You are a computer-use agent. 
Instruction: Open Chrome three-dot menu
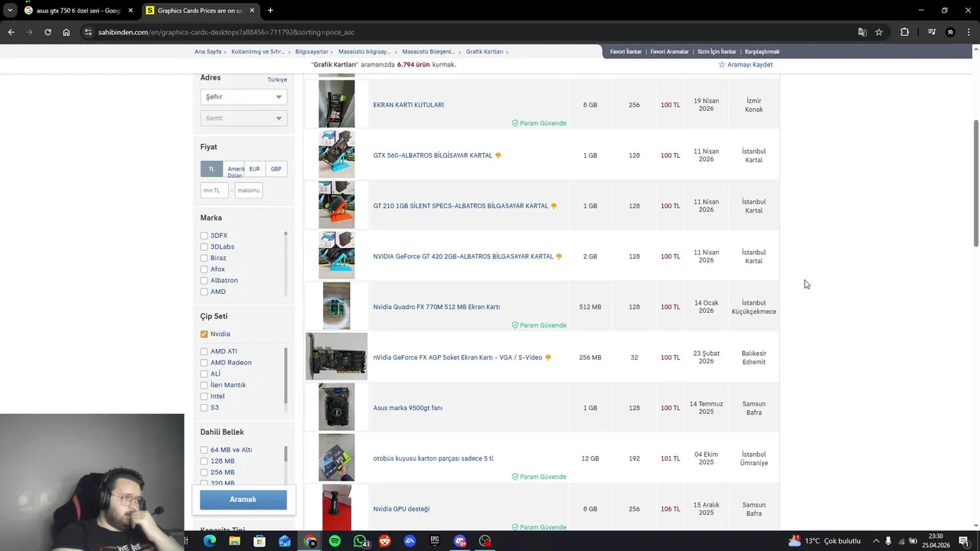[969, 32]
